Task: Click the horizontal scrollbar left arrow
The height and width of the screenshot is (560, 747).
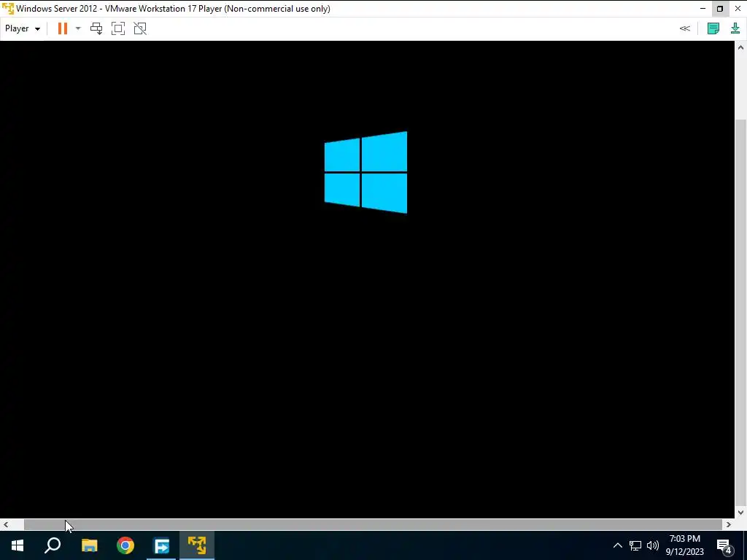Action: [x=6, y=524]
